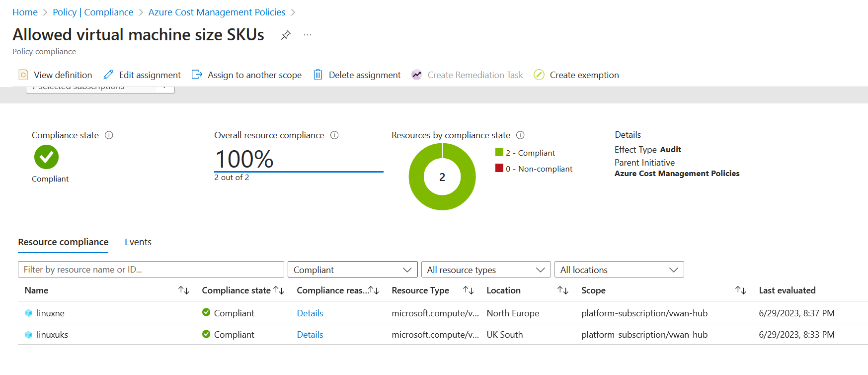This screenshot has height=375, width=868.
Task: Open the linuxne resource row
Action: pyautogui.click(x=443, y=313)
